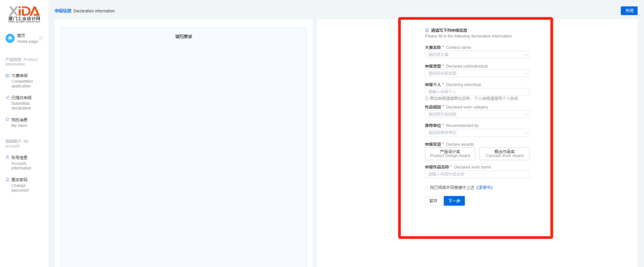644x267 pixels.
Task: Click the My news message icon
Action: click(7, 120)
